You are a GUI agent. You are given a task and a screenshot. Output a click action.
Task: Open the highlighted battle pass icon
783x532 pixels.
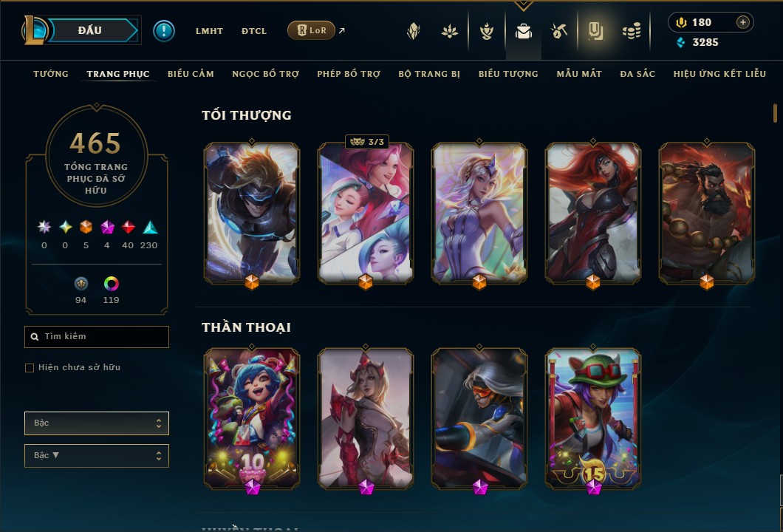(x=595, y=32)
